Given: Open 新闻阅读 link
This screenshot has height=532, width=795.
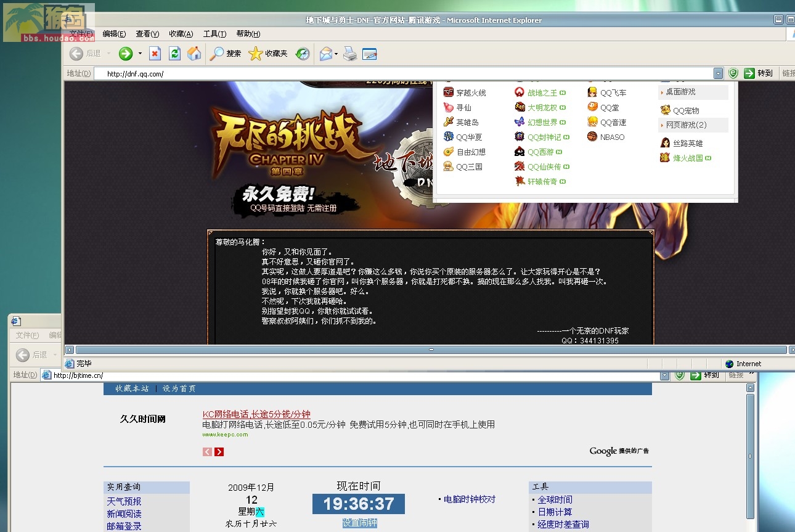Looking at the screenshot, I should [x=124, y=514].
